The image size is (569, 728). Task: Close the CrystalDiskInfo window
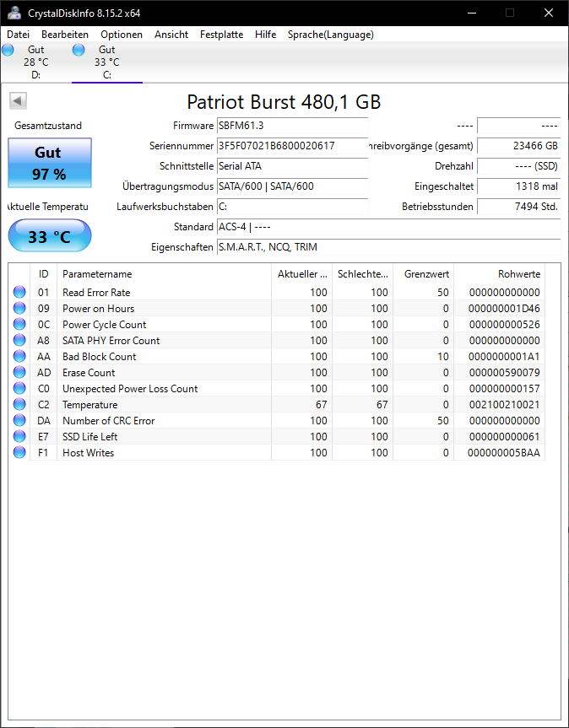click(x=549, y=13)
